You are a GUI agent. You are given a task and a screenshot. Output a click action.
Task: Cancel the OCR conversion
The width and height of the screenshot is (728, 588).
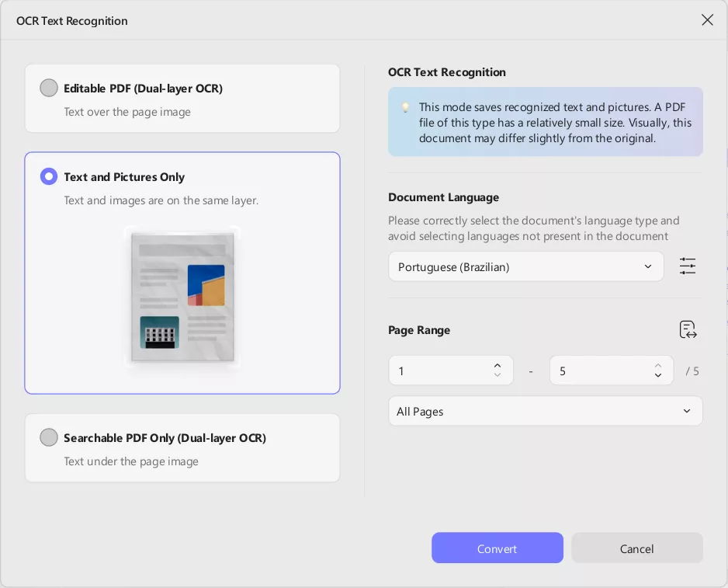(x=636, y=548)
